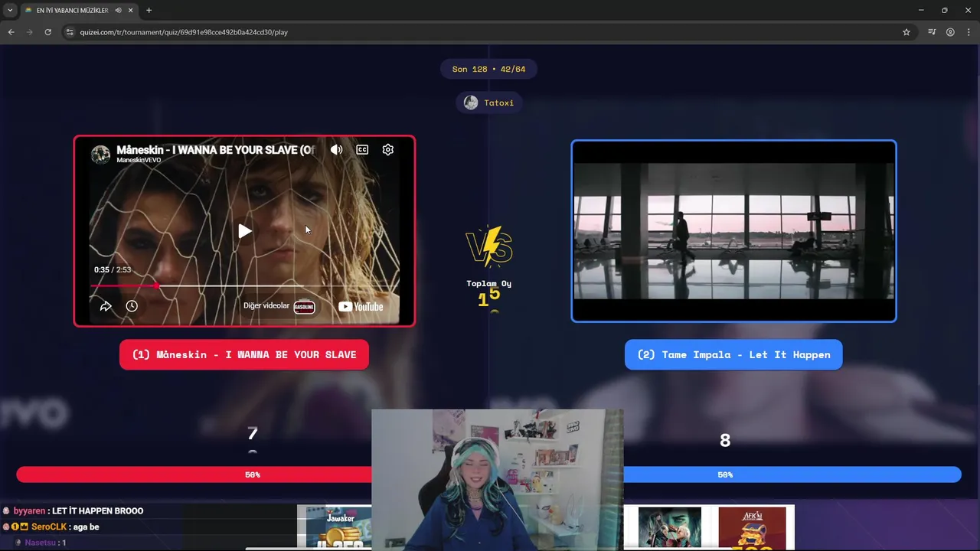Click the Gasoline suggested video thumbnail
The image size is (980, 551).
[304, 306]
